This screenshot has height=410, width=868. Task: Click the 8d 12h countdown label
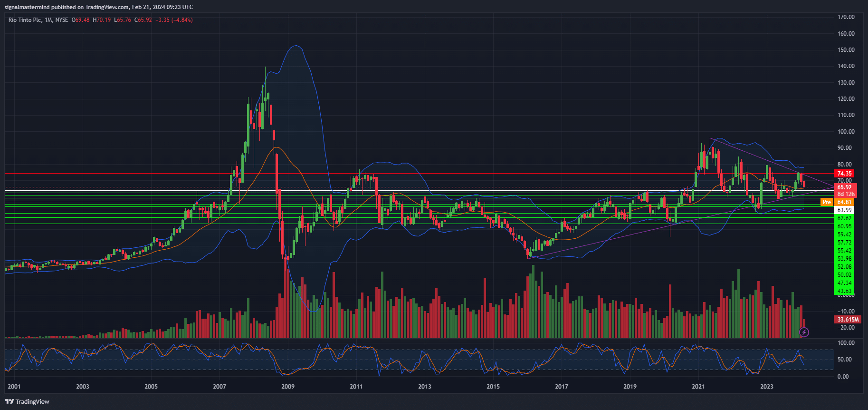846,194
